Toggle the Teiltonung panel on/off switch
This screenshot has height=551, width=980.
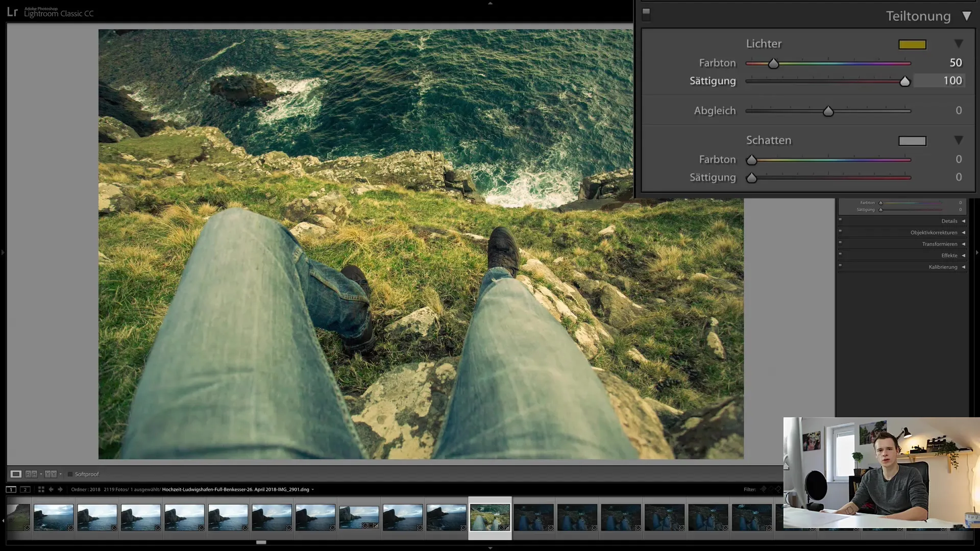(646, 14)
